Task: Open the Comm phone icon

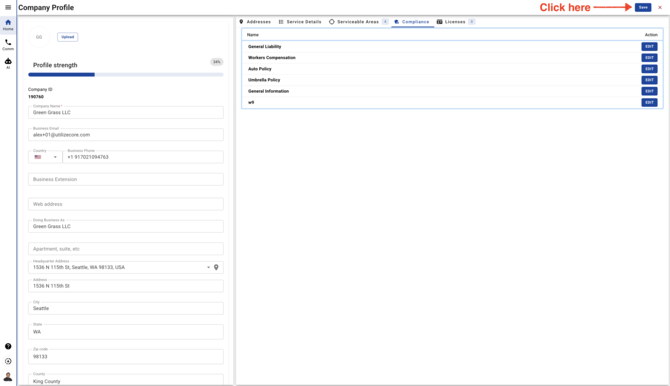Action: (8, 44)
